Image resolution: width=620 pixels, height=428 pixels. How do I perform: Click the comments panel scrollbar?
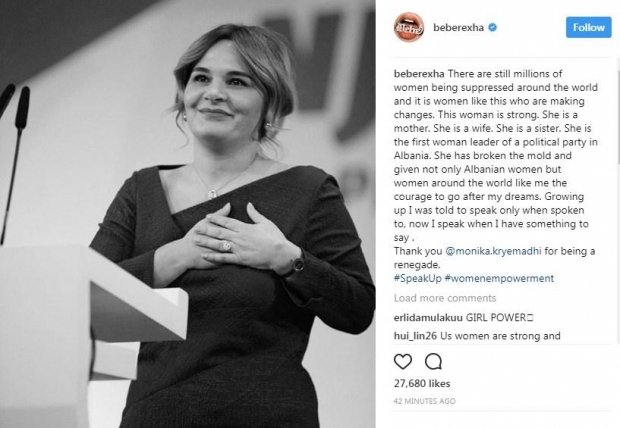coord(618,115)
